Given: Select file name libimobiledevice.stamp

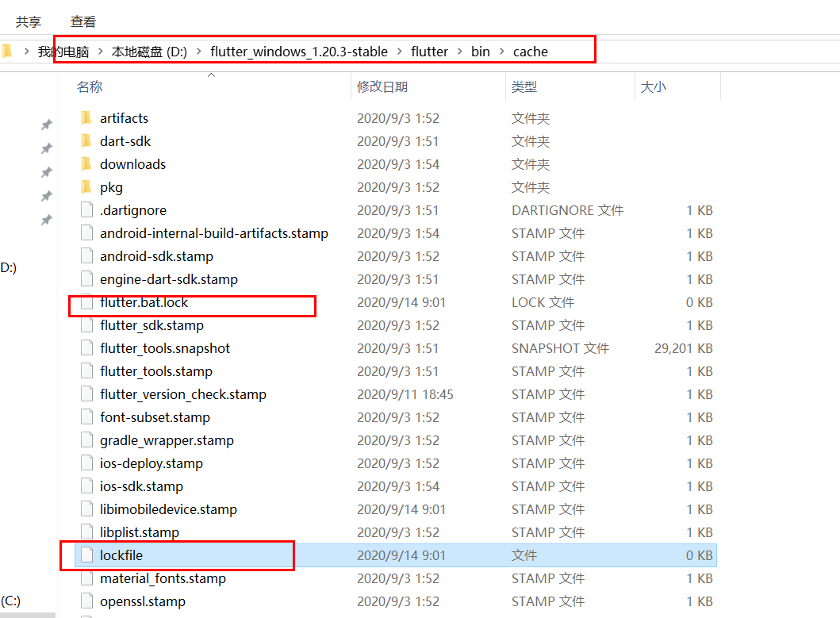Looking at the screenshot, I should 168,509.
